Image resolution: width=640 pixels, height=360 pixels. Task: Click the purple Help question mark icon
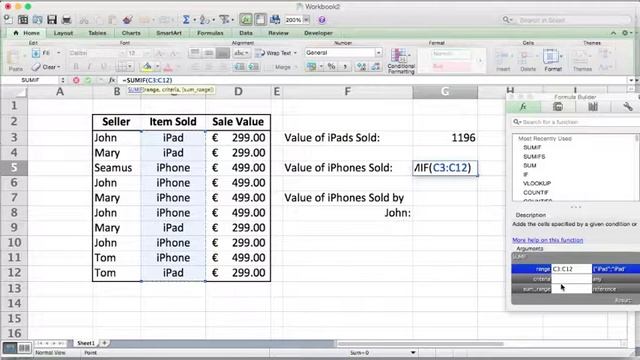(322, 20)
